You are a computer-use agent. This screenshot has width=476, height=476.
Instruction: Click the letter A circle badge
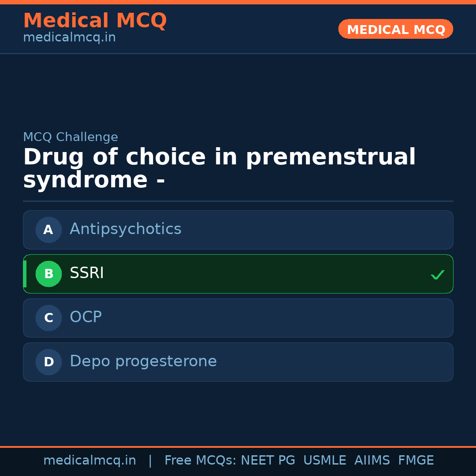48,230
